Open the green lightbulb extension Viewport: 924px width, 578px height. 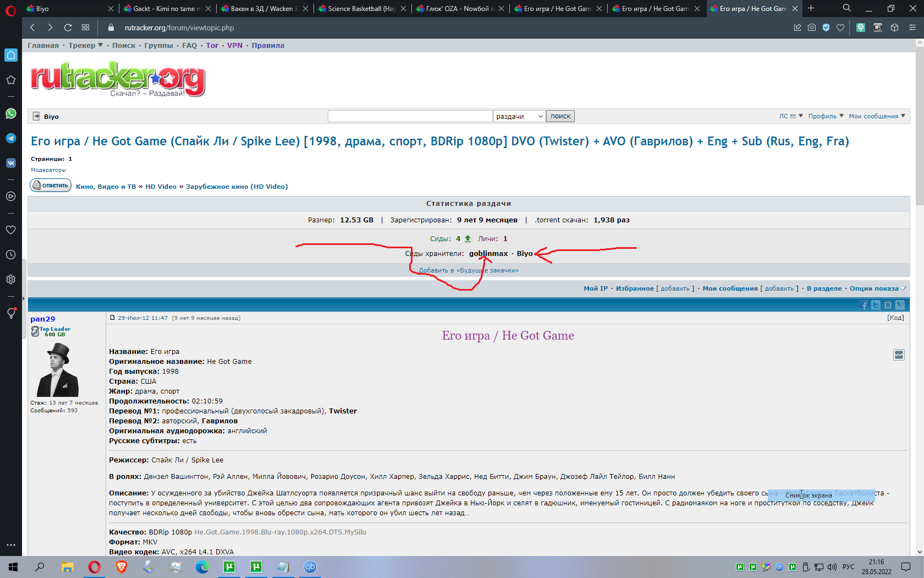pyautogui.click(x=861, y=28)
